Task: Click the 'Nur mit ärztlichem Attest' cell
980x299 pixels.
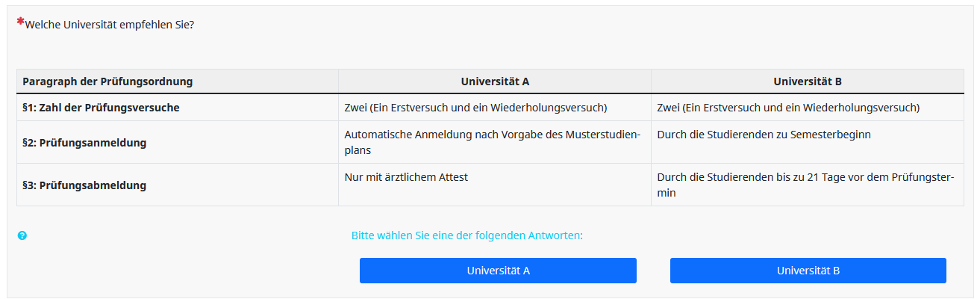Action: [x=406, y=177]
